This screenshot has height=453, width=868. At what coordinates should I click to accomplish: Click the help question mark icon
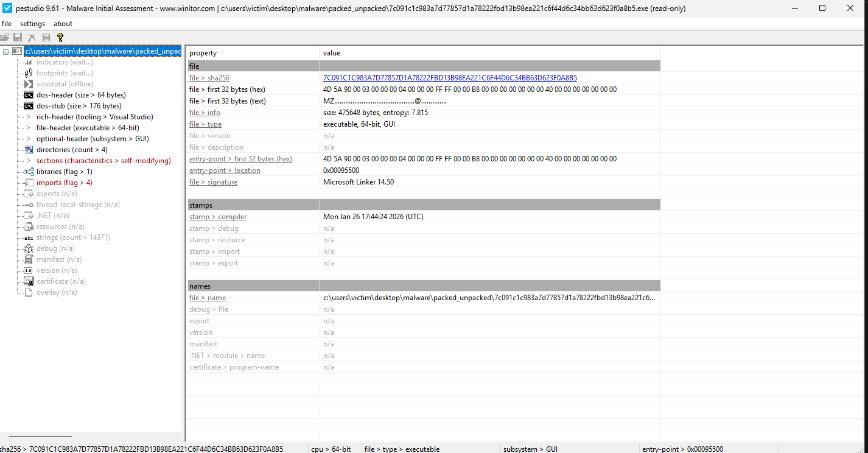point(60,37)
